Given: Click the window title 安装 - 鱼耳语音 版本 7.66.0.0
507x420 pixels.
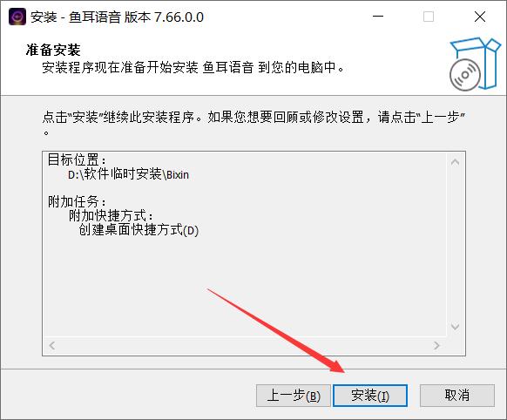Looking at the screenshot, I should click(117, 17).
